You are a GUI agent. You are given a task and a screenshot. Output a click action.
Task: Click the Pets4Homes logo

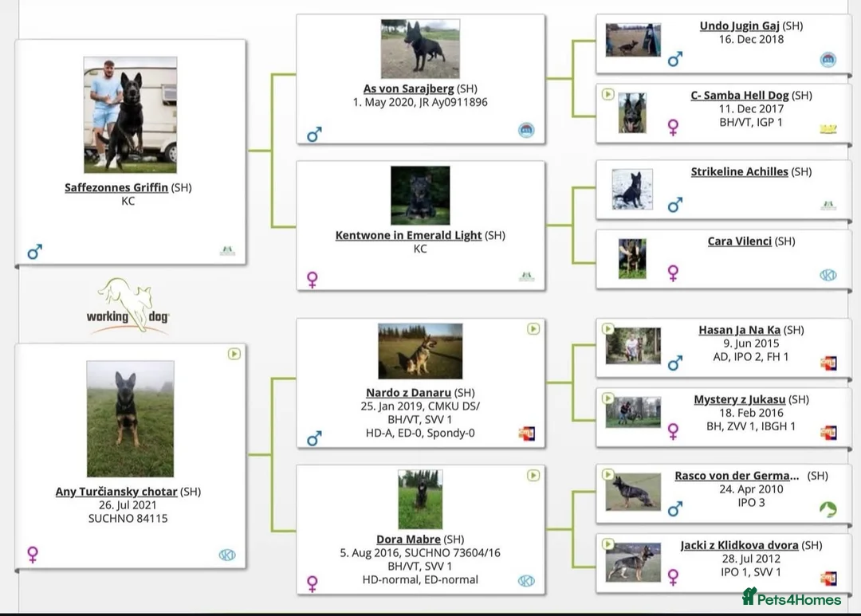point(791,599)
